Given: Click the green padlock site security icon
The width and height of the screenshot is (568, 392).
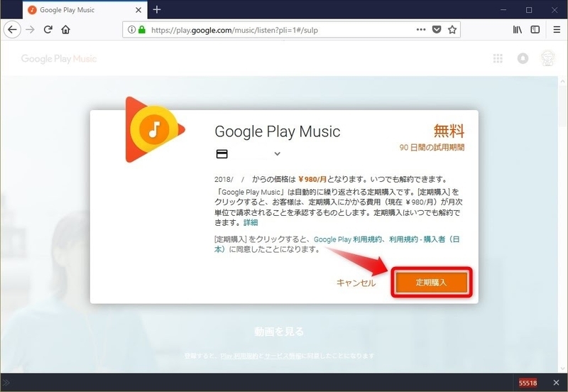Looking at the screenshot, I should [142, 30].
